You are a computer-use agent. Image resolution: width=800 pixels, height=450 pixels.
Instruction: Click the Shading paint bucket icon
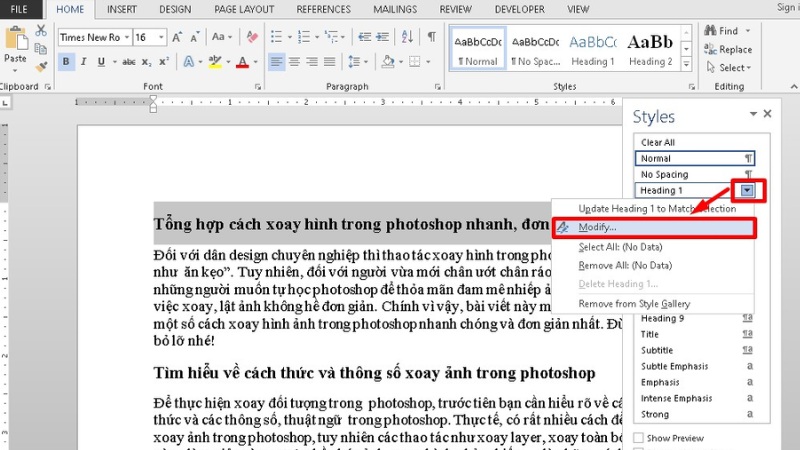click(388, 62)
